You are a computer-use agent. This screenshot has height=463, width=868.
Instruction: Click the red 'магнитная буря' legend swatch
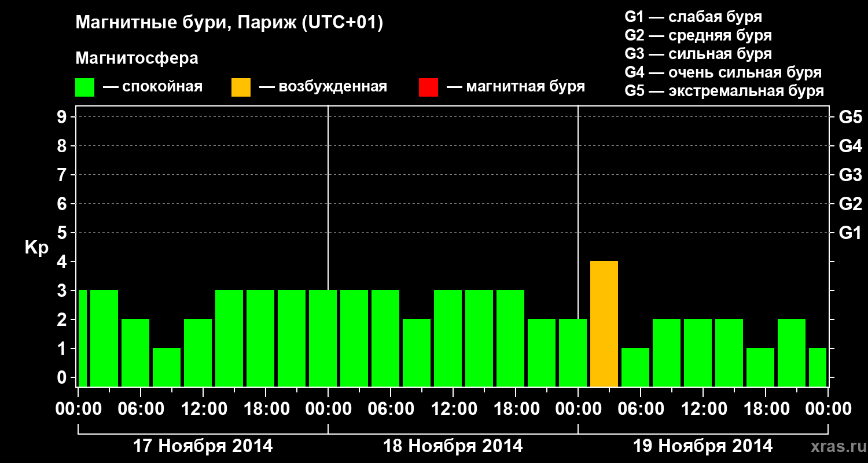click(428, 87)
